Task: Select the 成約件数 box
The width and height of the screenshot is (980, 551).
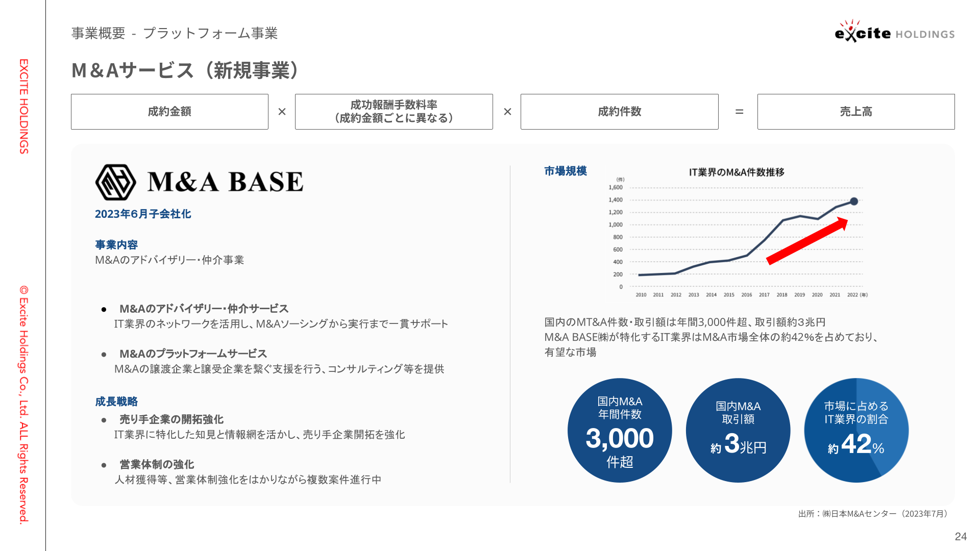Action: pyautogui.click(x=620, y=112)
